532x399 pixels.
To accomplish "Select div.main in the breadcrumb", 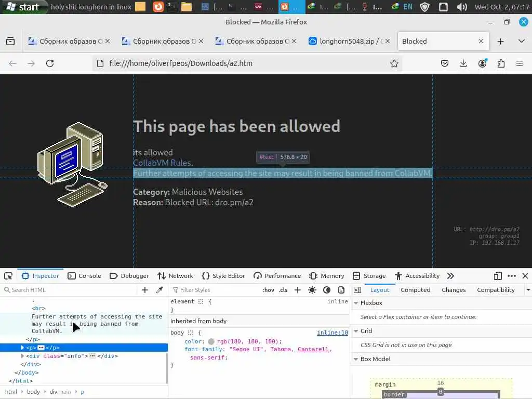I will coord(60,392).
